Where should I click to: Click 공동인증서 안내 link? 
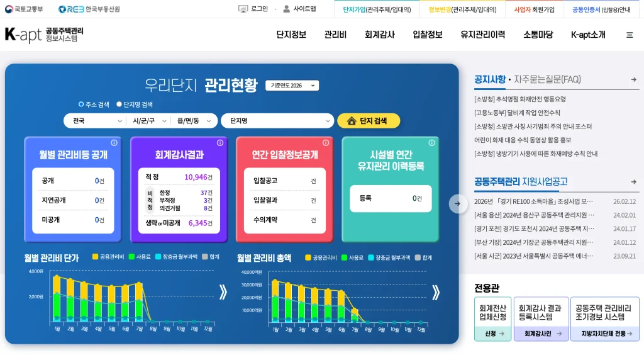(x=601, y=9)
